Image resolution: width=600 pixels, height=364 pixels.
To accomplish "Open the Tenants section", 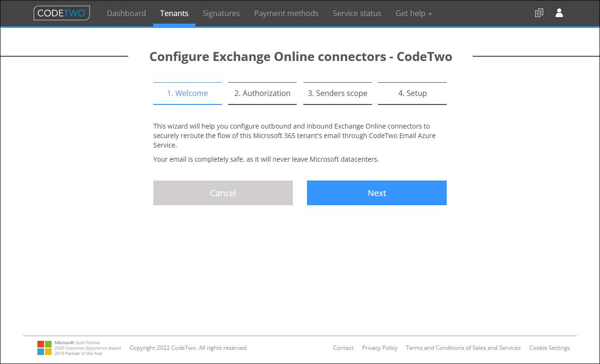I will pos(174,13).
